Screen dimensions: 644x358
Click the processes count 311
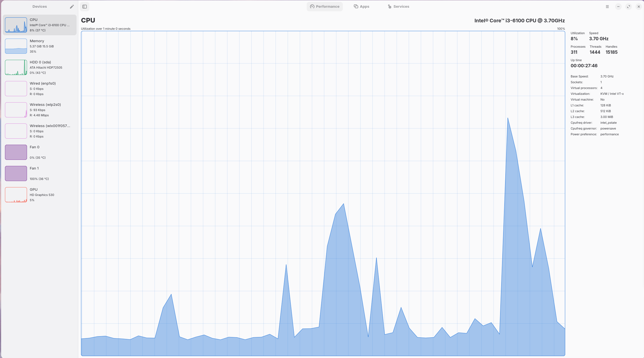click(x=574, y=52)
